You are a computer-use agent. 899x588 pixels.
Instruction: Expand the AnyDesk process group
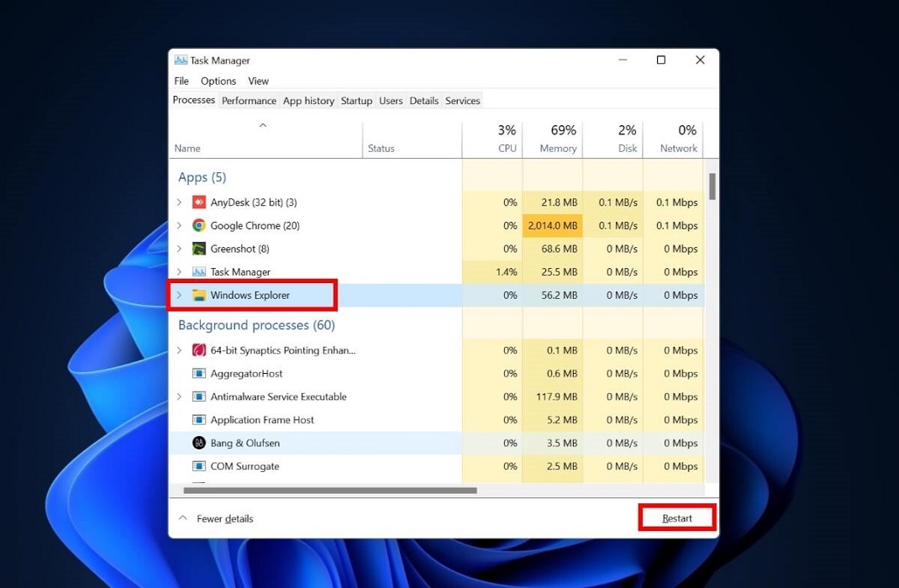pos(180,202)
